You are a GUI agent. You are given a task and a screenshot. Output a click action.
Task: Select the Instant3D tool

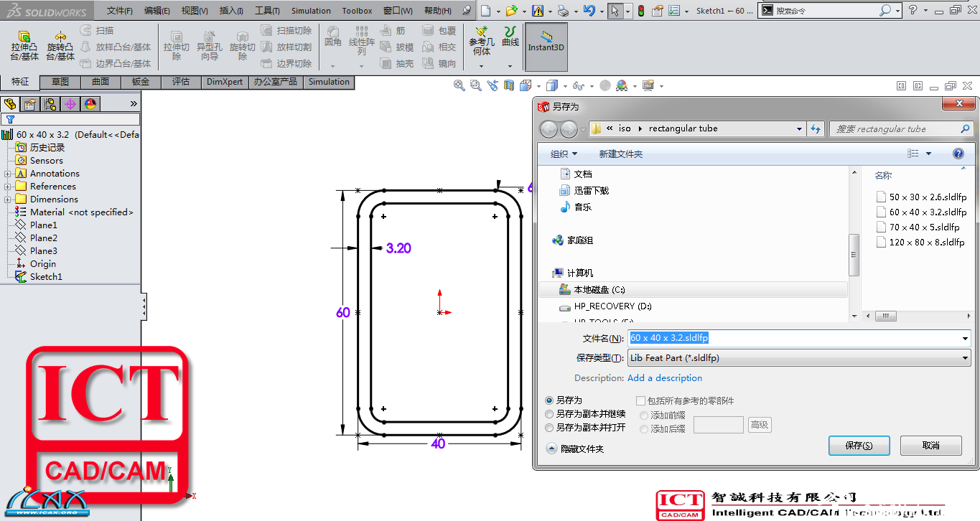coord(546,42)
